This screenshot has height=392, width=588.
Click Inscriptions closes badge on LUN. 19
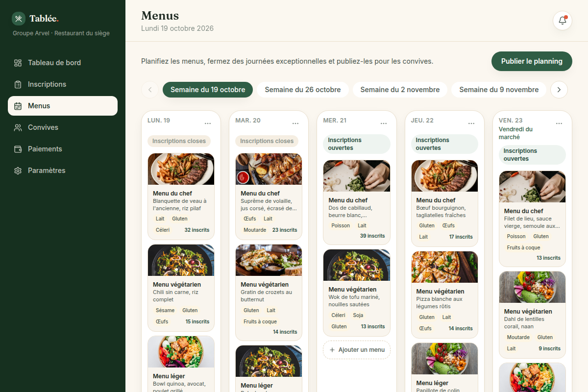[179, 141]
